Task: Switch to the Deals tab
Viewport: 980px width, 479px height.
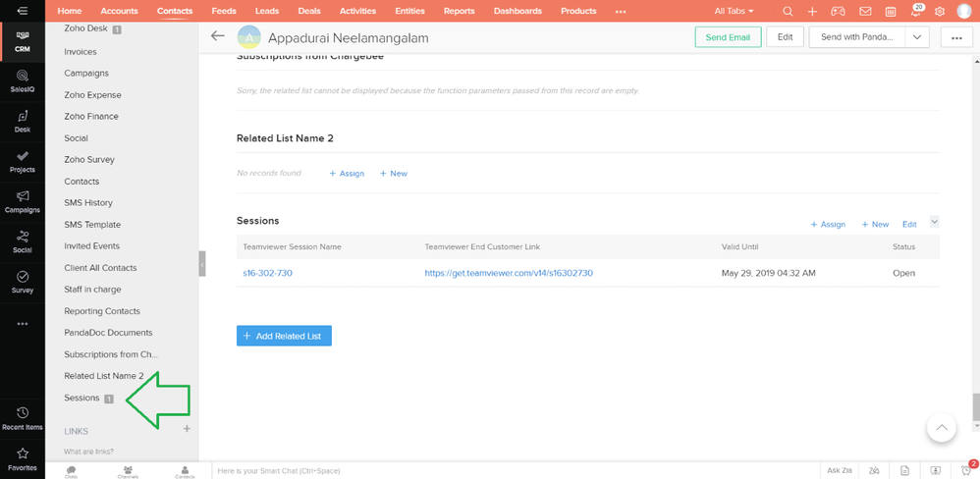Action: click(309, 11)
